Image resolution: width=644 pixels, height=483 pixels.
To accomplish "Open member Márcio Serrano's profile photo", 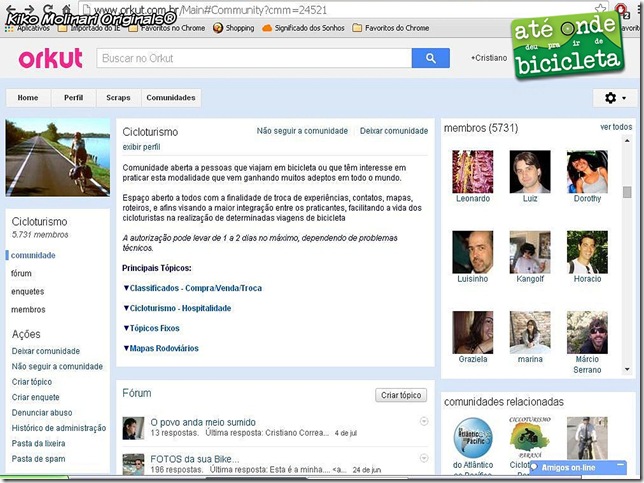I will pos(587,332).
